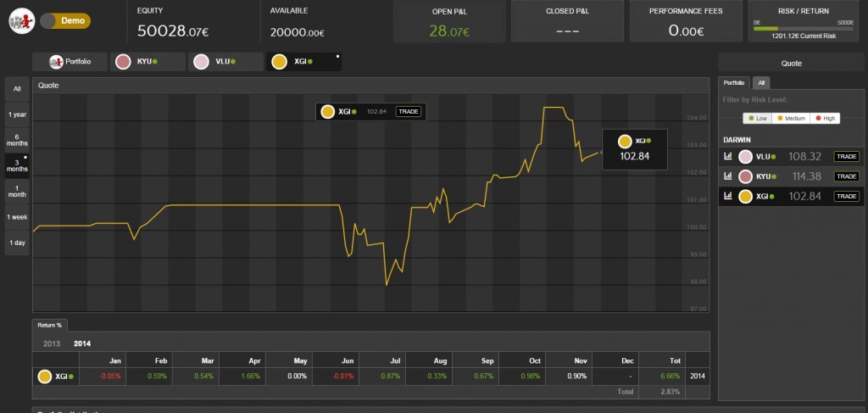Click the bar chart icon next to KYU
Image resolution: width=868 pixels, height=413 pixels.
tap(727, 176)
